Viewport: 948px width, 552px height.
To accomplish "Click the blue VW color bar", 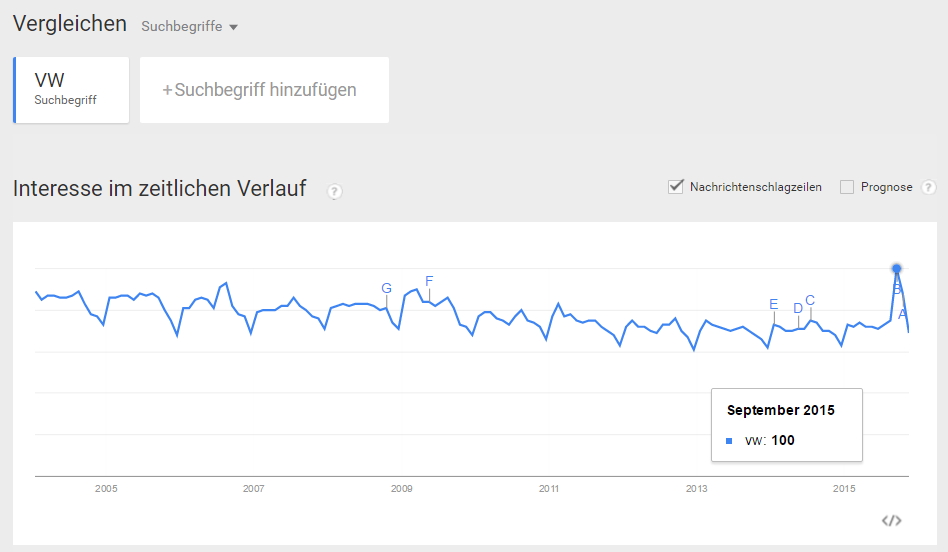I will click(x=15, y=90).
